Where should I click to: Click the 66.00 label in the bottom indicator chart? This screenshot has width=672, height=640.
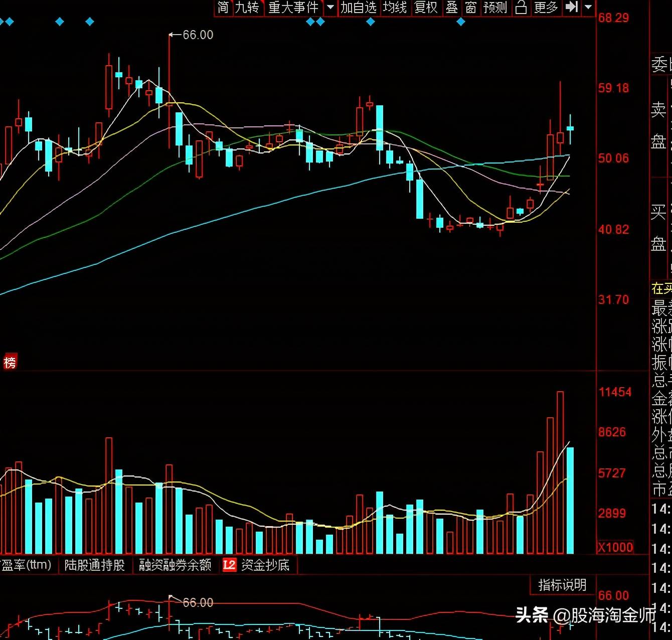point(198,602)
